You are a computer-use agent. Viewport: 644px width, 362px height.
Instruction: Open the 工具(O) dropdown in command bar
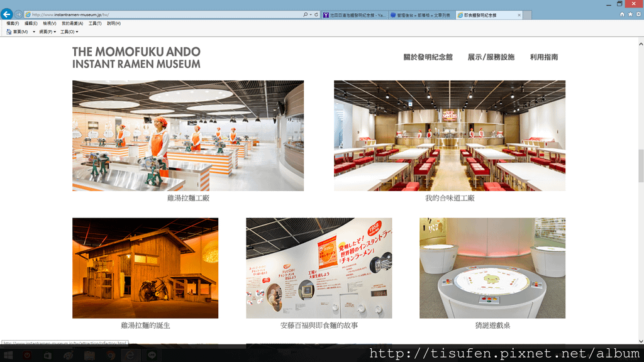[x=69, y=31]
